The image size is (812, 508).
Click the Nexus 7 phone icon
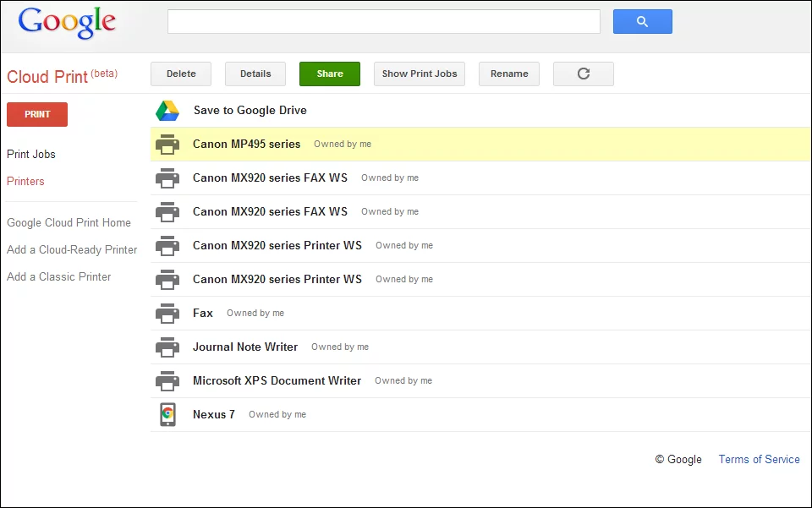[167, 414]
